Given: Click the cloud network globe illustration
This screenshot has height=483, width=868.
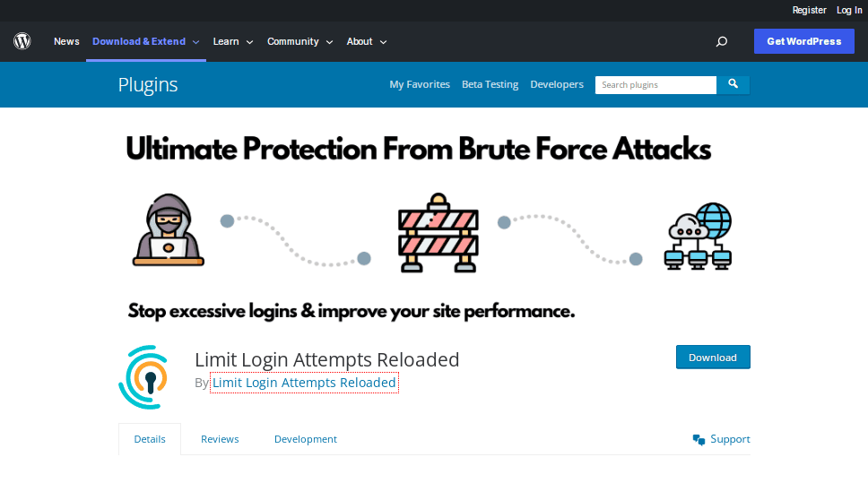Looking at the screenshot, I should 698,237.
